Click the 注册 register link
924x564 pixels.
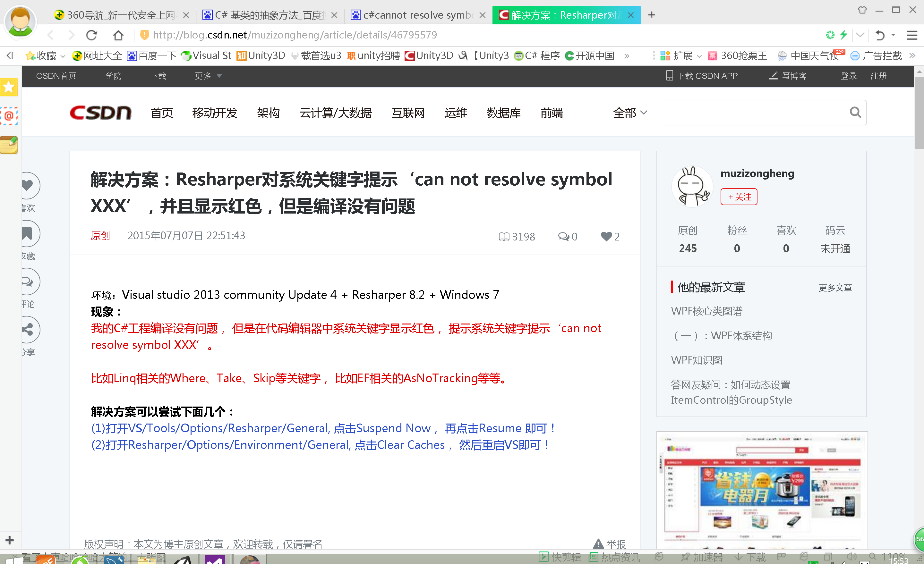click(x=879, y=76)
